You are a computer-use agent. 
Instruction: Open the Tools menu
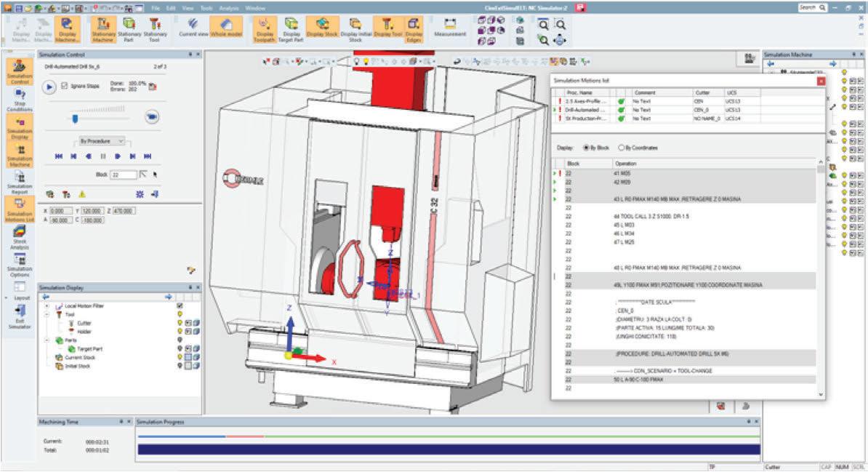click(x=206, y=8)
